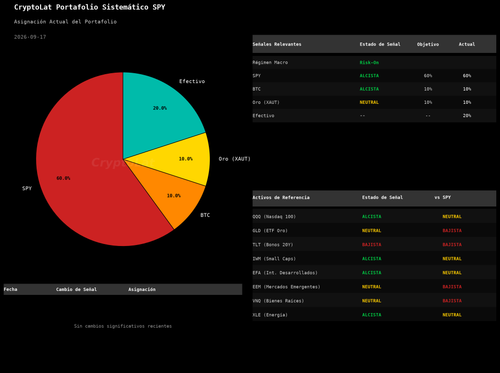Click ALCISTA status in the BTC row

coord(369,89)
